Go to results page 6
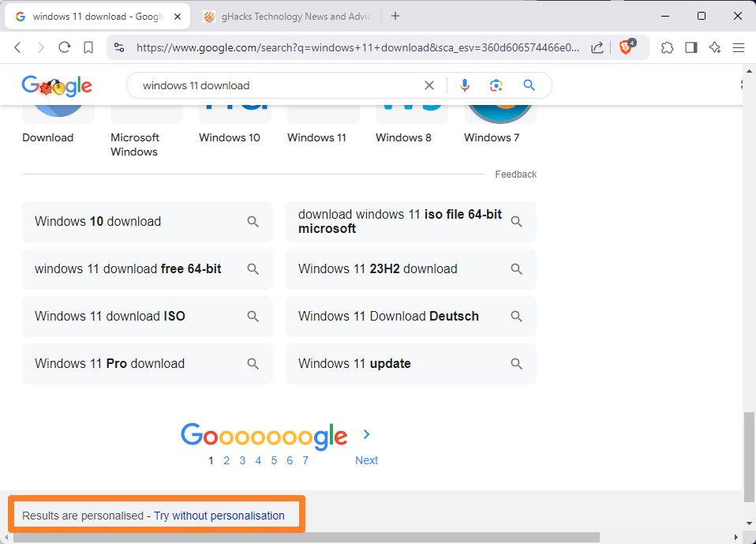Viewport: 756px width, 544px height. 290,460
